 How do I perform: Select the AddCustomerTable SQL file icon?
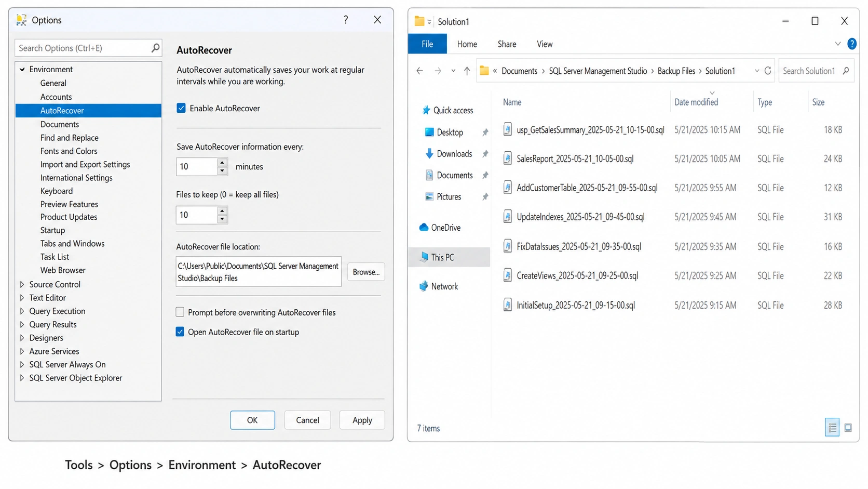pyautogui.click(x=507, y=188)
